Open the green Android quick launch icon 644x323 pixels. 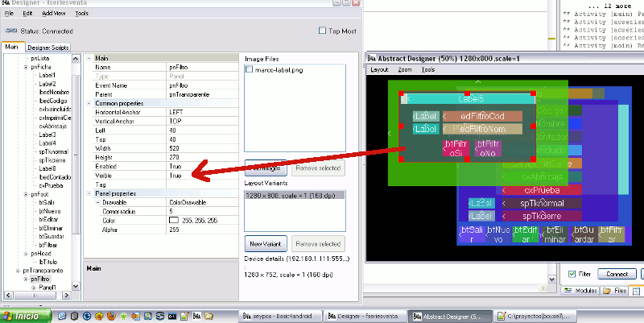(x=123, y=316)
